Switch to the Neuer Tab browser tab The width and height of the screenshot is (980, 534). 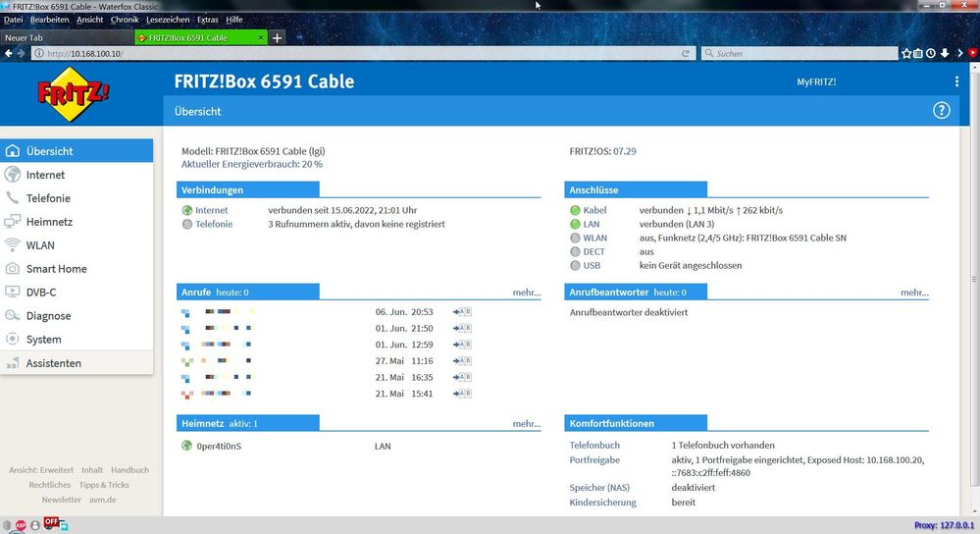[67, 37]
